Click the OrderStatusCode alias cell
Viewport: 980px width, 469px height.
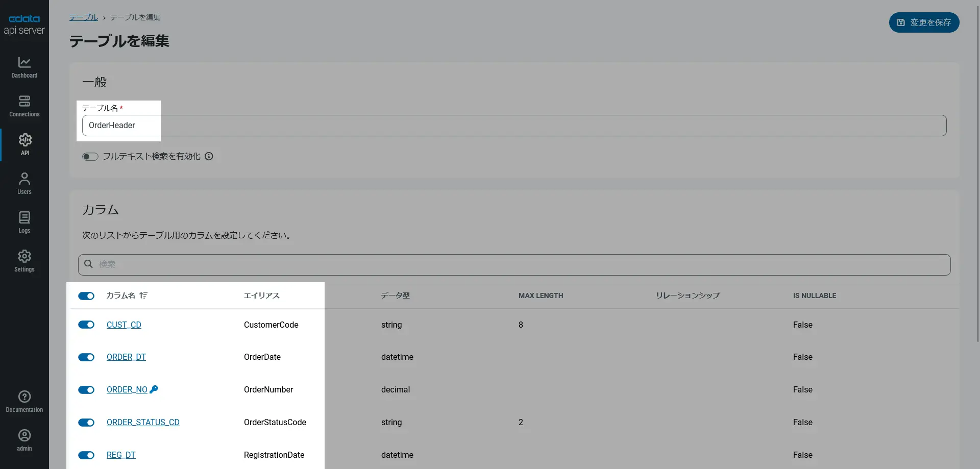click(x=275, y=422)
